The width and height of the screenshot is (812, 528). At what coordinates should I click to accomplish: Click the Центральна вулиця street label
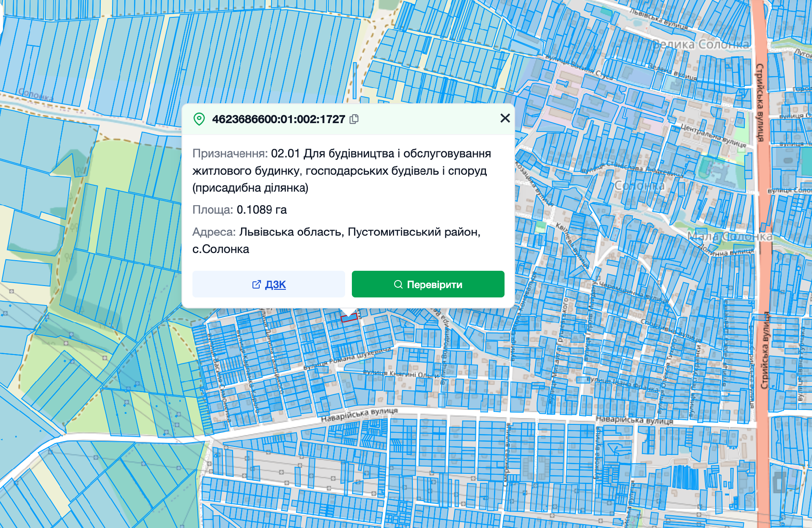tap(713, 135)
